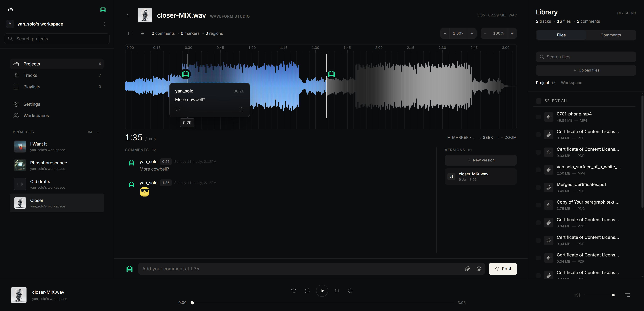
Task: Zoom out the waveform with minus button
Action: point(485,34)
